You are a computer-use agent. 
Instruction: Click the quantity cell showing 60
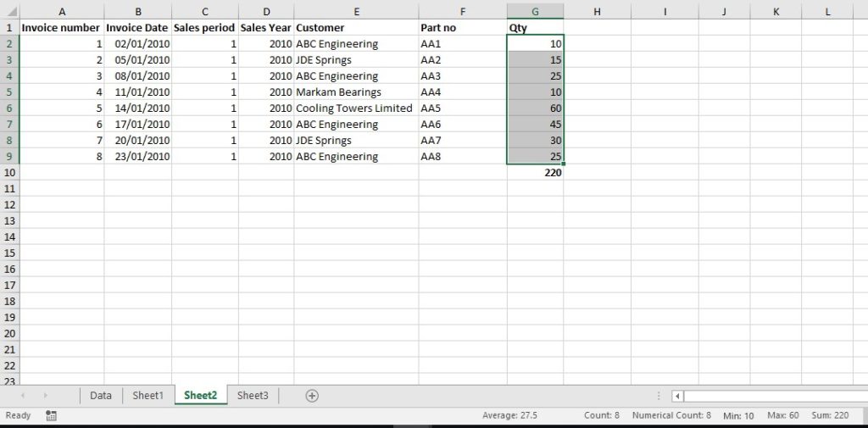point(536,108)
